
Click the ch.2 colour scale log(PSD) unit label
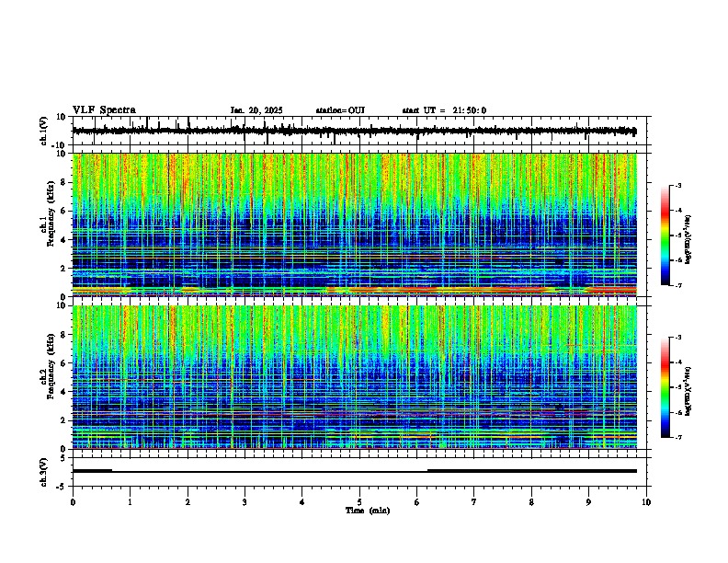point(688,391)
